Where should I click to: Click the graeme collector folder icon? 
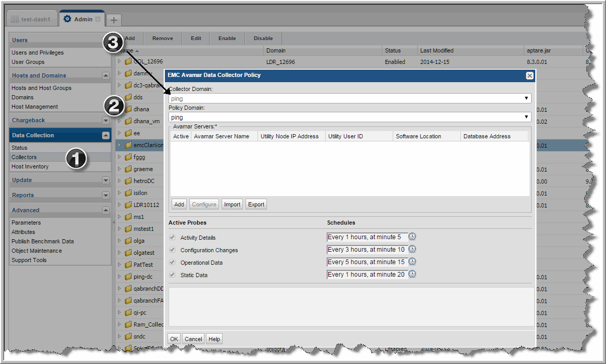tap(128, 169)
